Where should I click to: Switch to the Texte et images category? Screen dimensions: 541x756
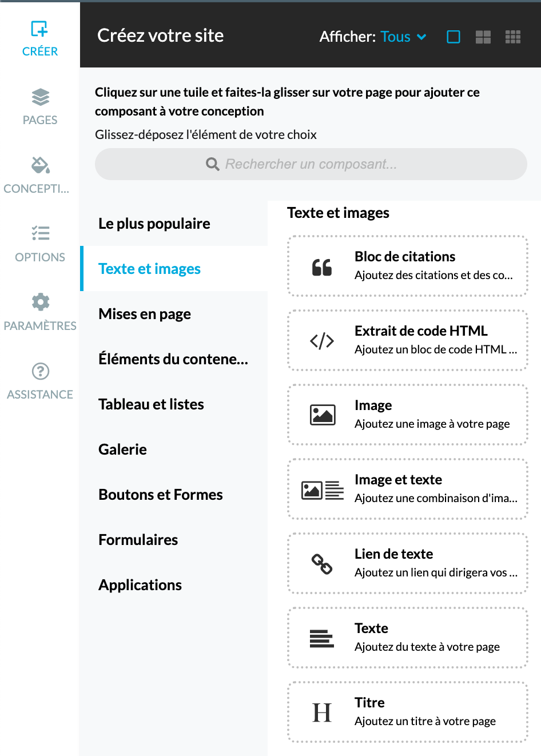[x=149, y=268]
